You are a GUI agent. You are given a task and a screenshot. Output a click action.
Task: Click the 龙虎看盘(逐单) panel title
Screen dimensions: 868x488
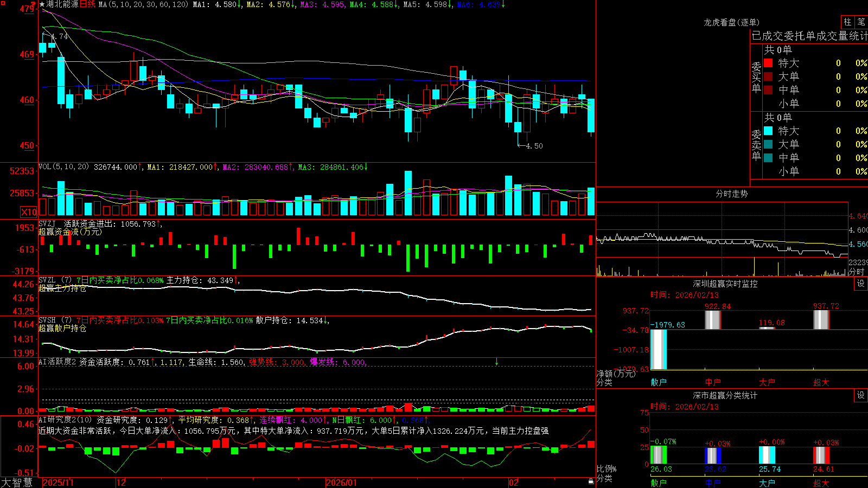coord(731,22)
